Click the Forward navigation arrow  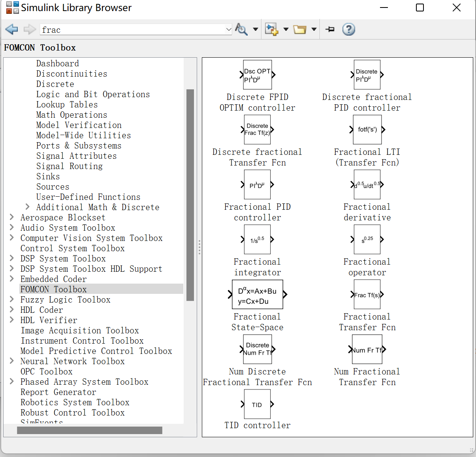pyautogui.click(x=30, y=29)
